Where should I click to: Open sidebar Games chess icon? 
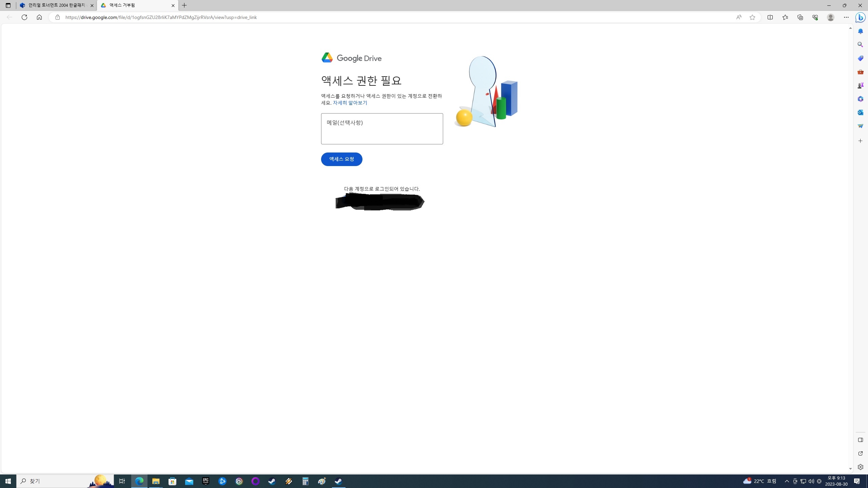(x=860, y=85)
